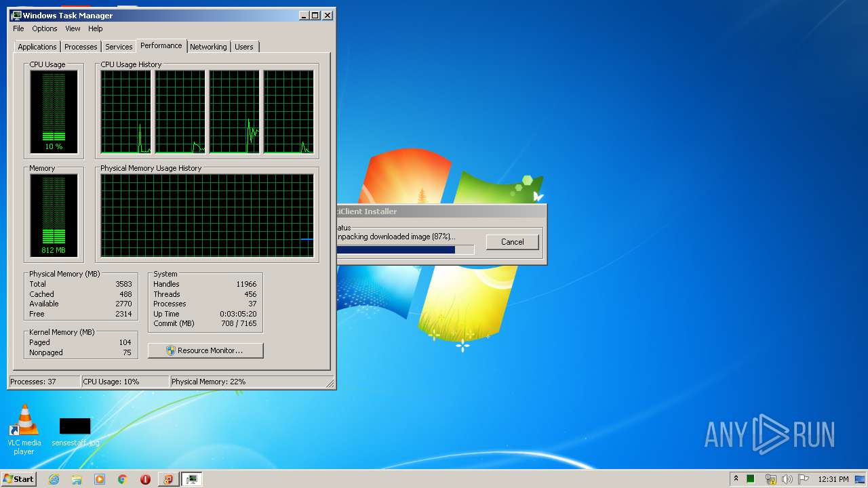Click the third CPU usage history graph
Screen dimensions: 868x488
pyautogui.click(x=234, y=112)
